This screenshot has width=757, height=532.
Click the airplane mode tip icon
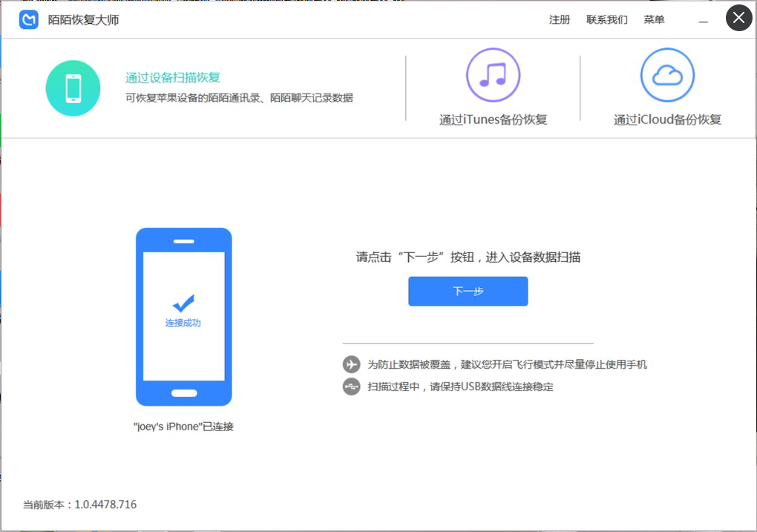[350, 364]
